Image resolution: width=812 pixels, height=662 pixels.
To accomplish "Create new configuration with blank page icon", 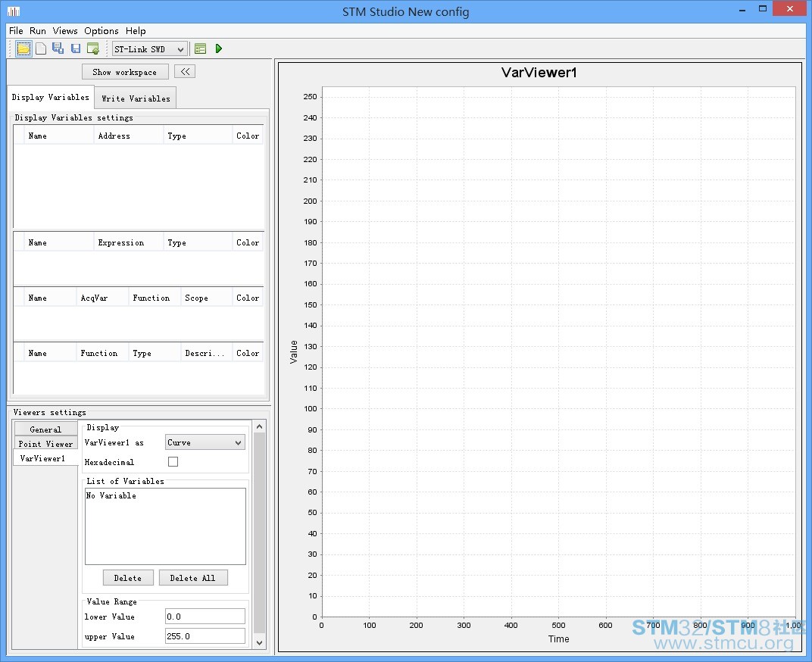I will 41,48.
